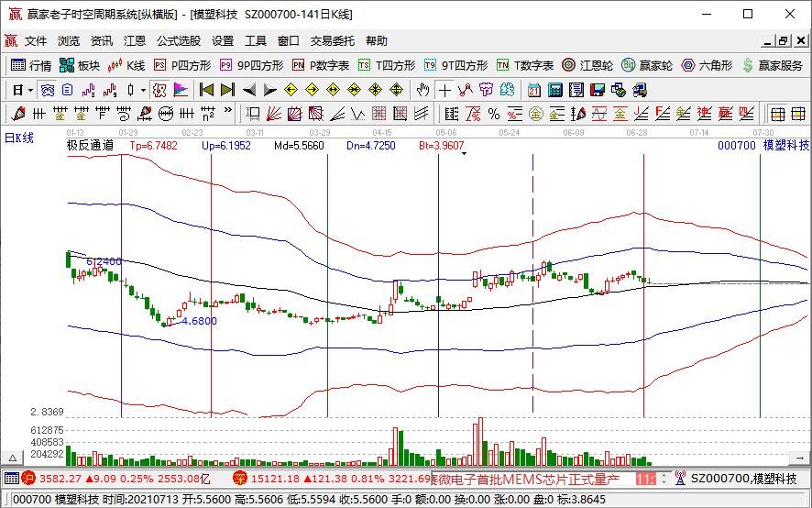Select the n² time-line tool

tap(208, 113)
